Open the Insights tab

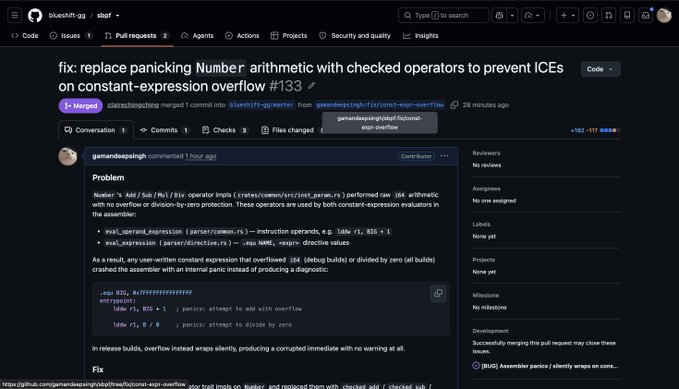421,36
